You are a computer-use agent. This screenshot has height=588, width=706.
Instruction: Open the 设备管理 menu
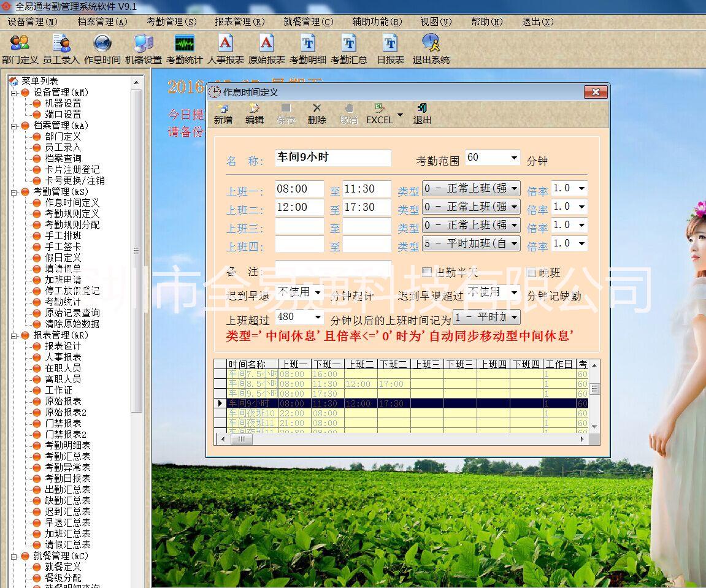[33, 21]
